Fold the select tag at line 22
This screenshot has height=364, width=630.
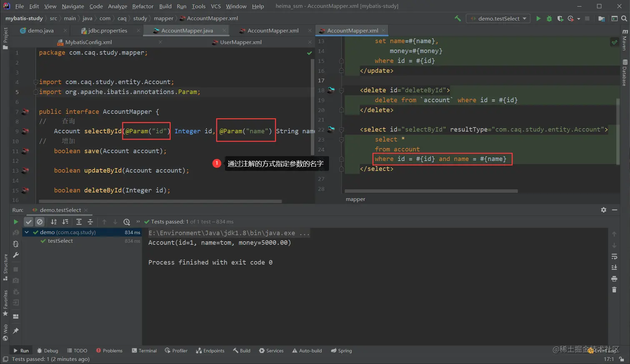(x=342, y=130)
